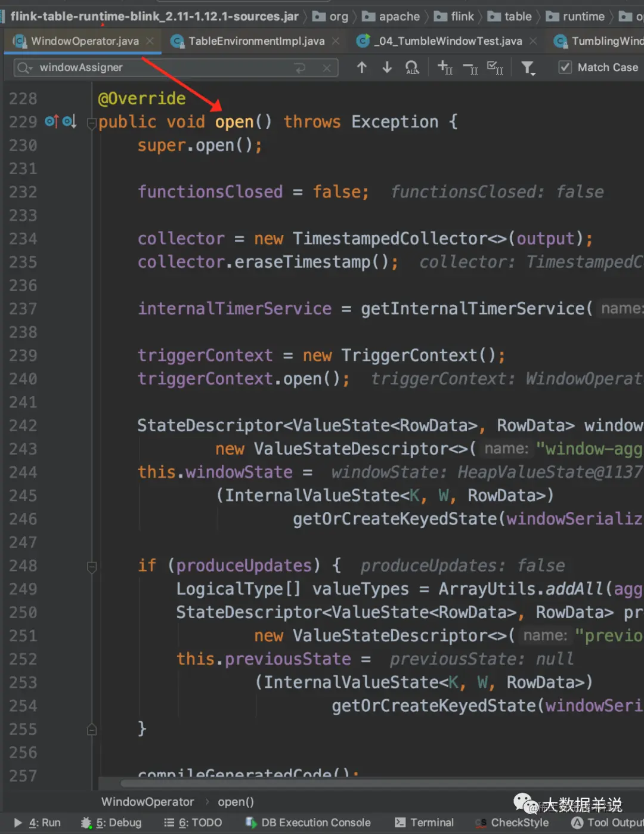This screenshot has width=644, height=834.
Task: Switch to the TumblingWind... editor tab
Action: pos(599,41)
